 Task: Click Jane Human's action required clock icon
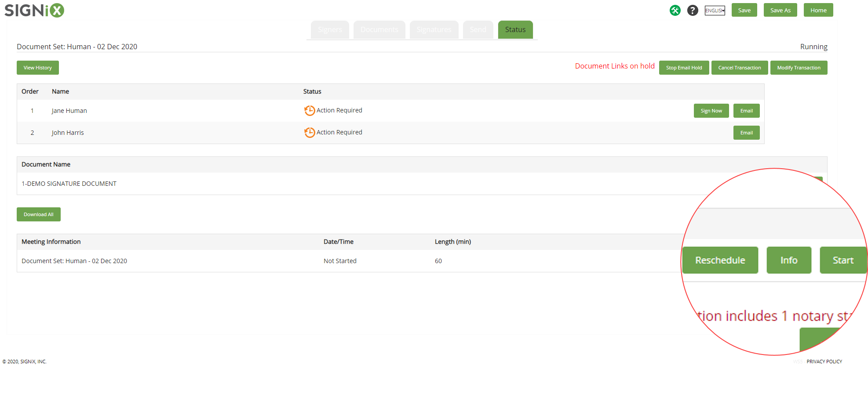310,110
